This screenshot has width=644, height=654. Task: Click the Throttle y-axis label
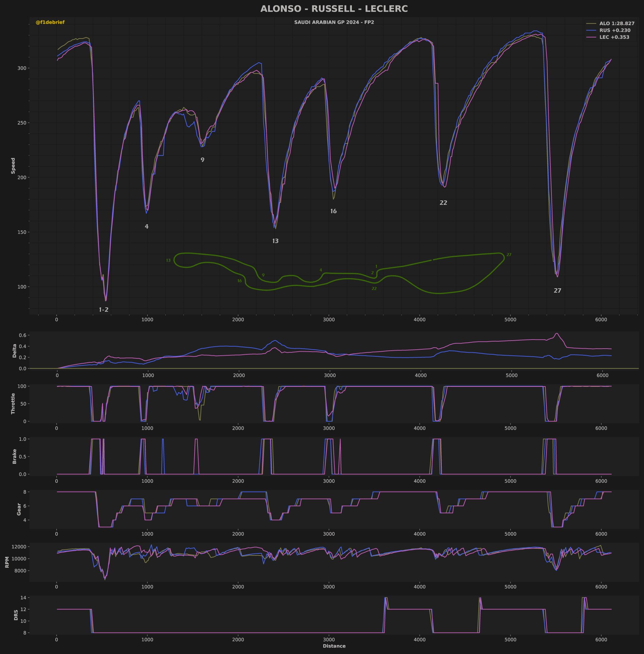tap(13, 403)
